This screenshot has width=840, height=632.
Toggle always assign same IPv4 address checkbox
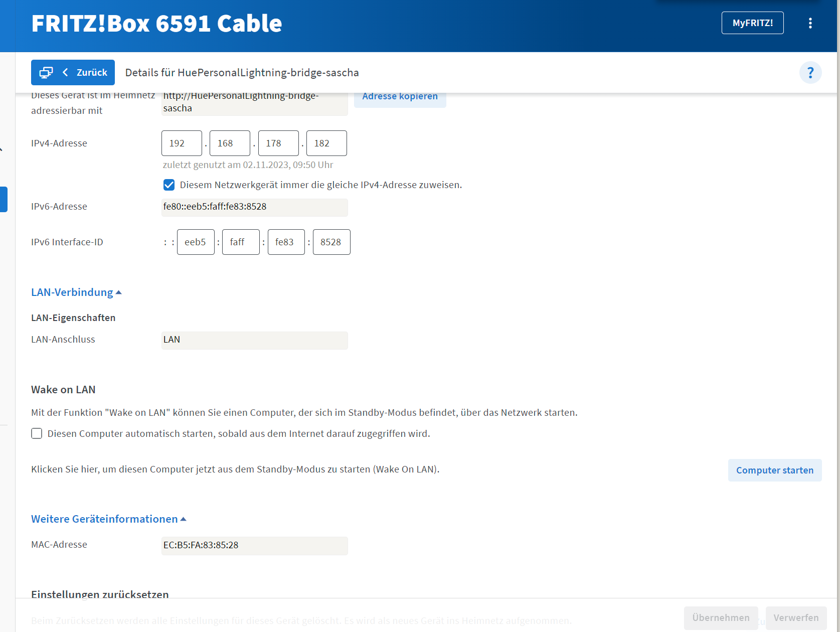click(x=169, y=185)
